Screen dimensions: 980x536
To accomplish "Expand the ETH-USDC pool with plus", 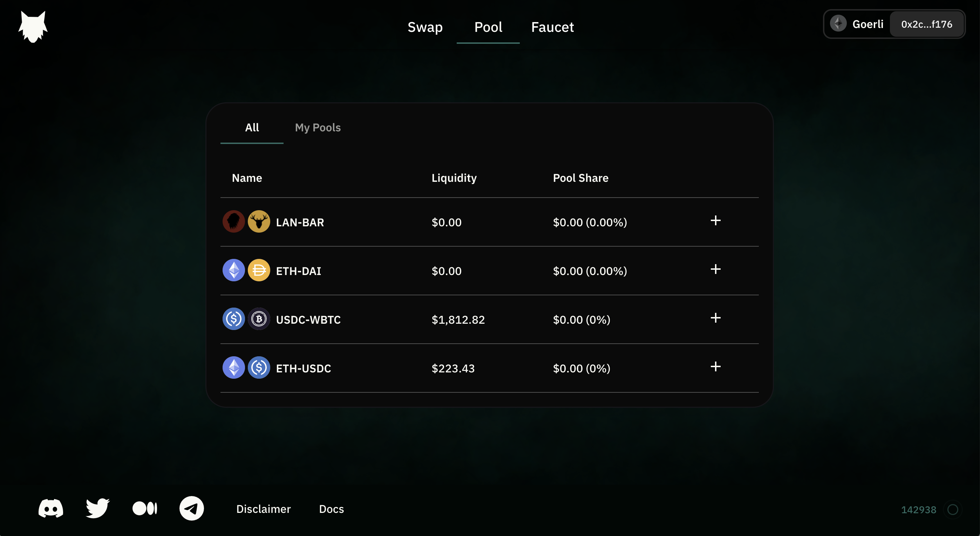I will click(715, 367).
